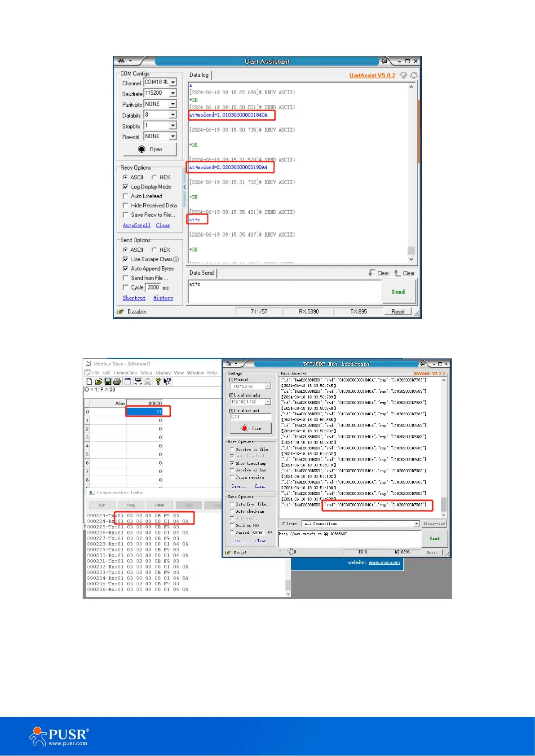The width and height of the screenshot is (535, 756).
Task: Click AutoScroll link in Recv Options
Action: pyautogui.click(x=137, y=225)
